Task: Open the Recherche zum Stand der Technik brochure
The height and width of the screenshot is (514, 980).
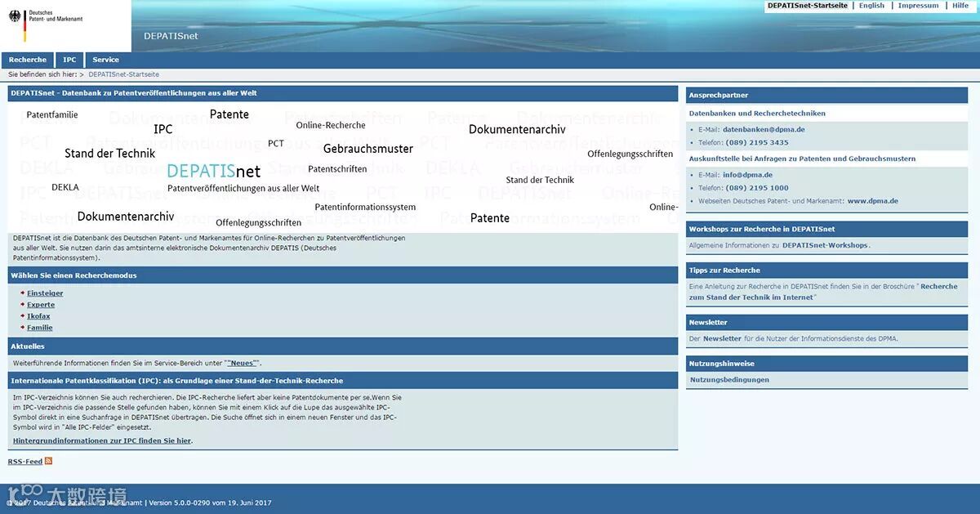Action: tap(823, 292)
